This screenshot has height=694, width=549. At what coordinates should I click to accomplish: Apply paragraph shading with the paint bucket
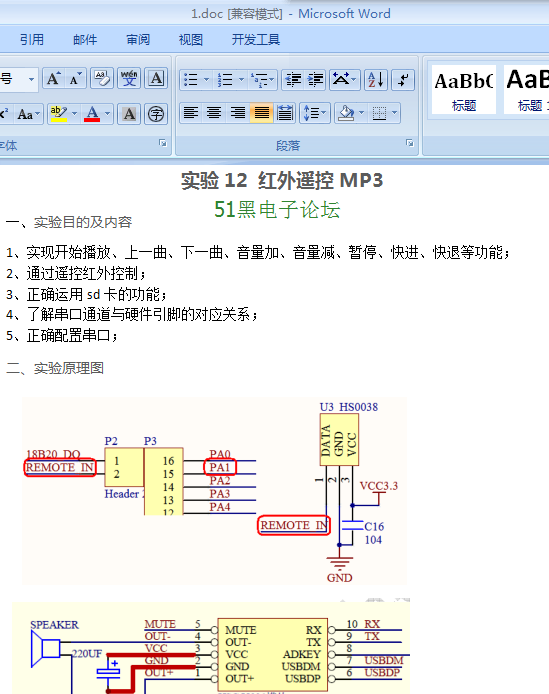click(x=346, y=113)
